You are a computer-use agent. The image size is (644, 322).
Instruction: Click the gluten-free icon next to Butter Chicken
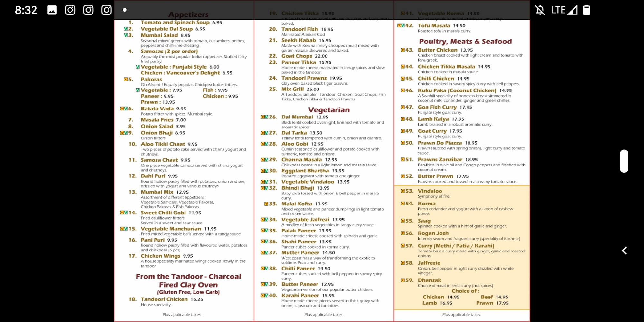pyautogui.click(x=402, y=50)
